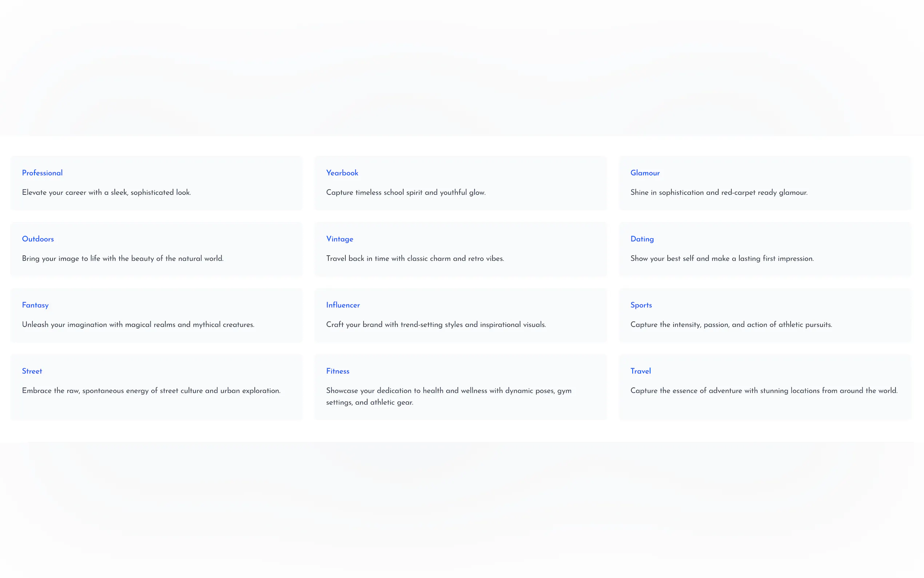Select the Street style title
The height and width of the screenshot is (578, 924).
coord(32,371)
